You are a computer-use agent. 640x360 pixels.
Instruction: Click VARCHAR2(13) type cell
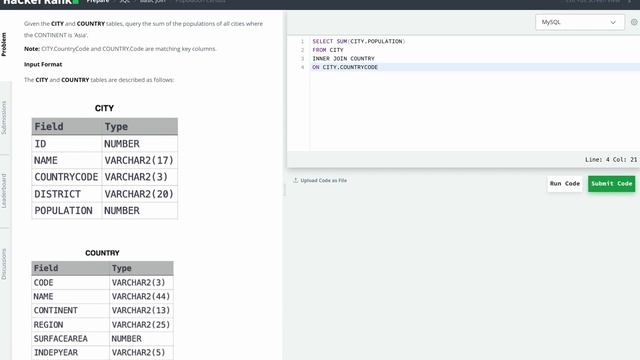141,310
